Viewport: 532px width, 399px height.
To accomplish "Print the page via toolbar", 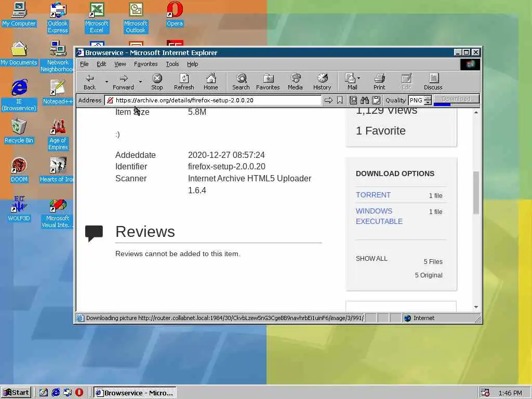I will click(x=379, y=82).
